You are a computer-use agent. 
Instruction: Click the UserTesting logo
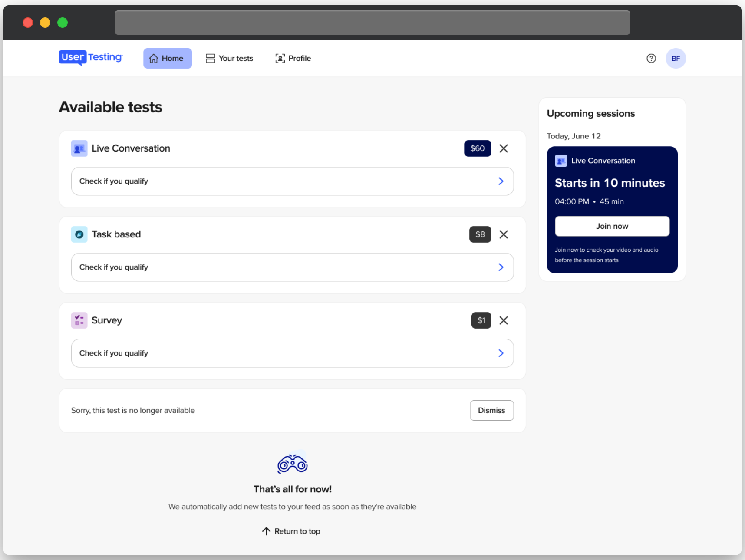[91, 58]
